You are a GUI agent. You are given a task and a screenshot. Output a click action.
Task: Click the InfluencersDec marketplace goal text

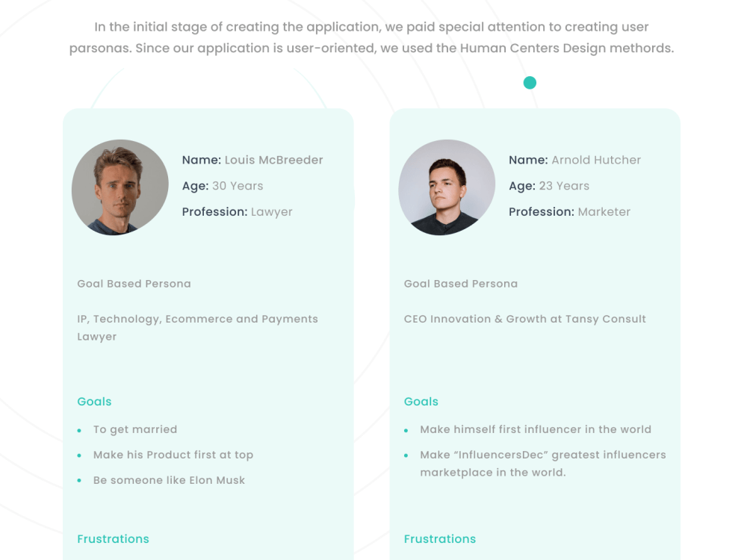click(543, 464)
